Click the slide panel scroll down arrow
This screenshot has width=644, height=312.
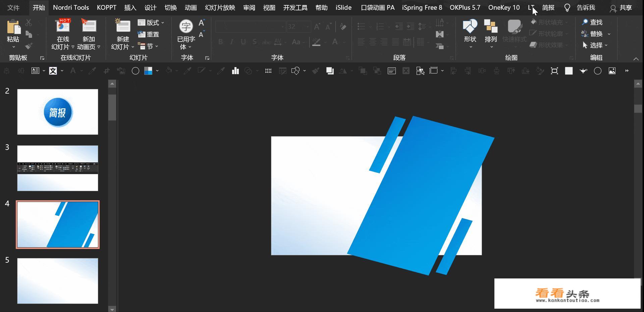click(x=112, y=309)
